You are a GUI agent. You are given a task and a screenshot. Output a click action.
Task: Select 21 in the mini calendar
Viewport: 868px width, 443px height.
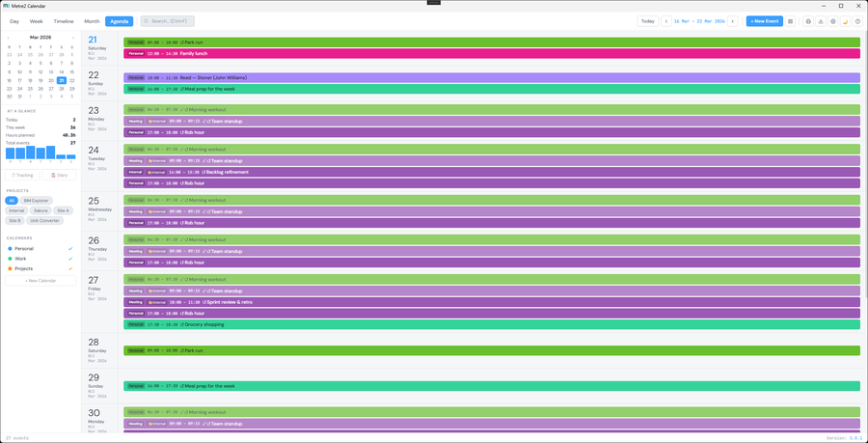tap(61, 80)
